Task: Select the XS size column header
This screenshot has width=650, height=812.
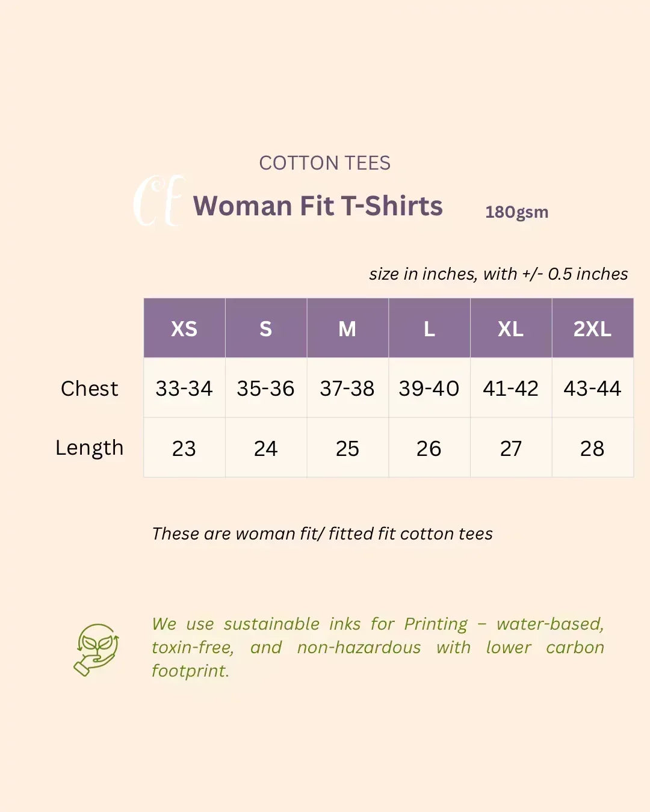Action: (184, 328)
